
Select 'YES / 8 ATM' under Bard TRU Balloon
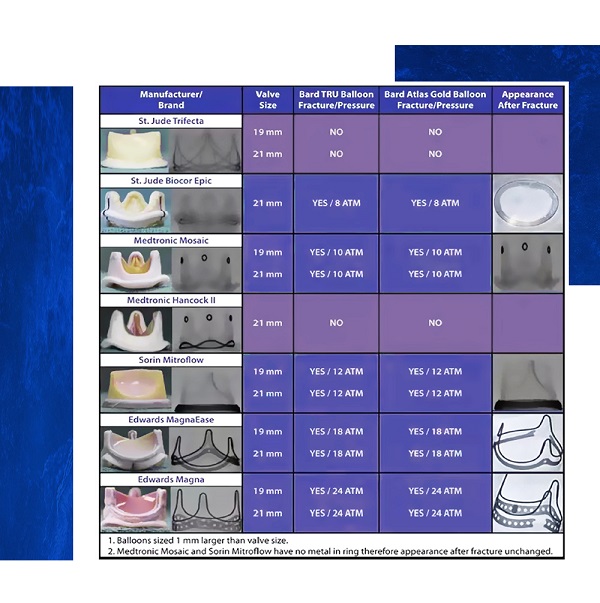click(x=336, y=203)
